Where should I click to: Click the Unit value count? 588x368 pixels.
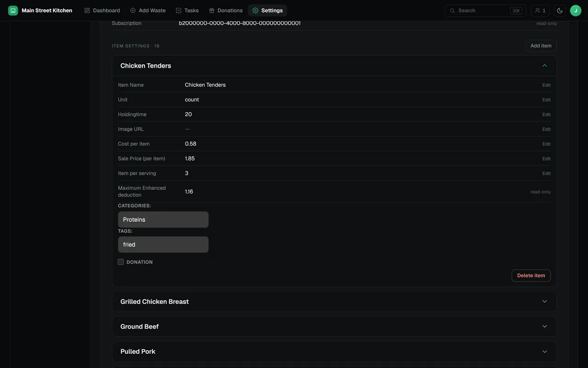coord(192,99)
